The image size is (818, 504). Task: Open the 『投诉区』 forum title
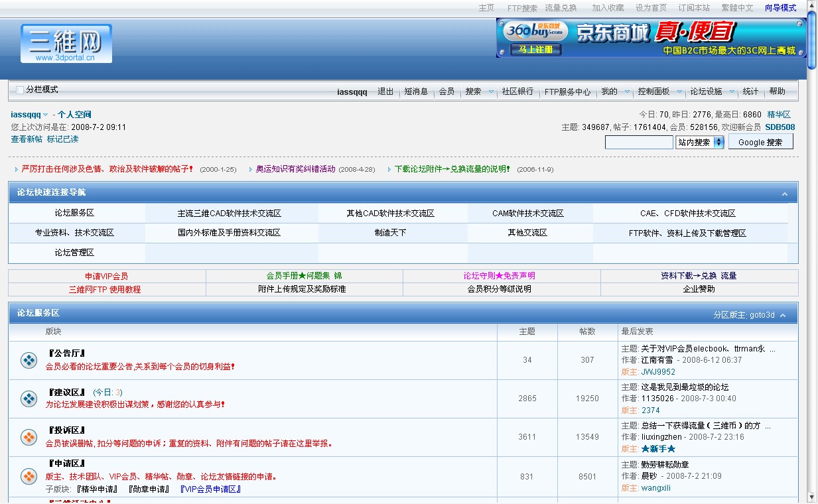tap(66, 430)
